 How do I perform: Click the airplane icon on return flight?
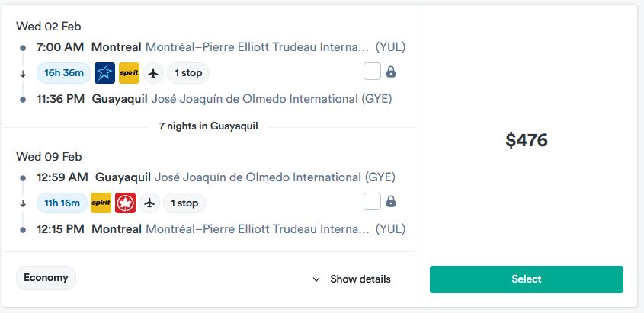click(x=149, y=203)
